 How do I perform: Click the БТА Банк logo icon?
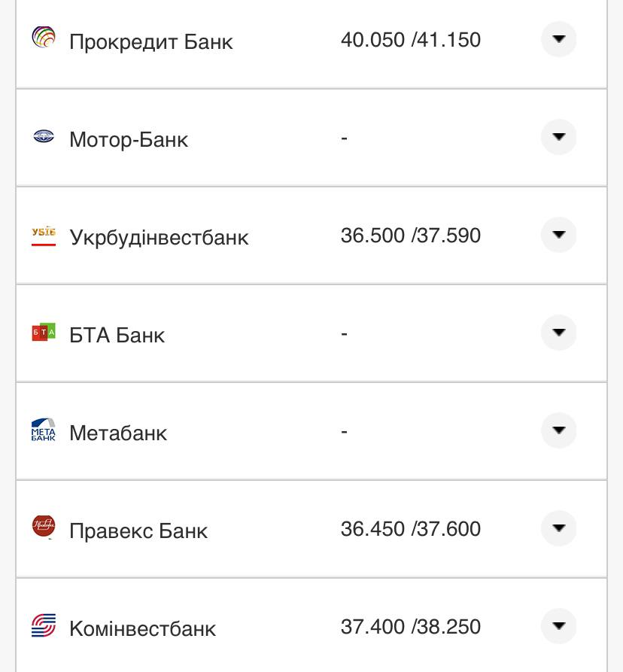click(x=44, y=333)
